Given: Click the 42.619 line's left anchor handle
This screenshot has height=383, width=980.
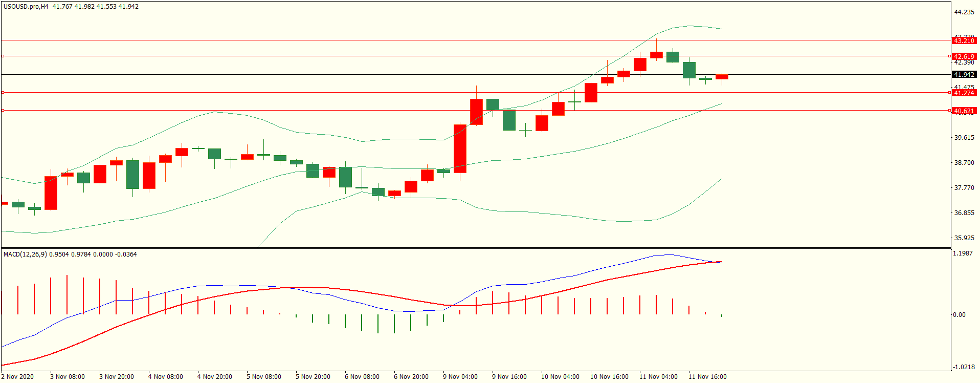Looking at the screenshot, I should click(x=3, y=56).
